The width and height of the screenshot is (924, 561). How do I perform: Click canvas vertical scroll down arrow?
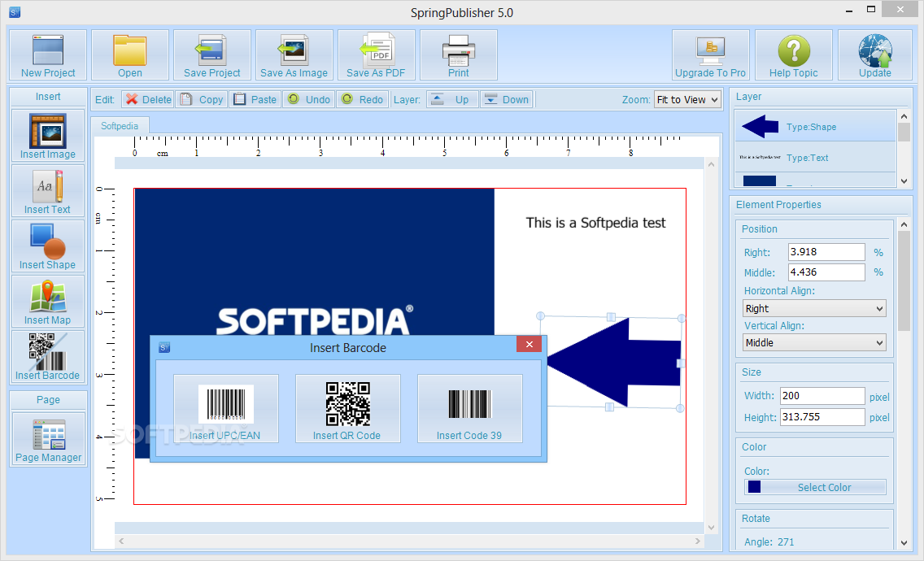pyautogui.click(x=711, y=528)
